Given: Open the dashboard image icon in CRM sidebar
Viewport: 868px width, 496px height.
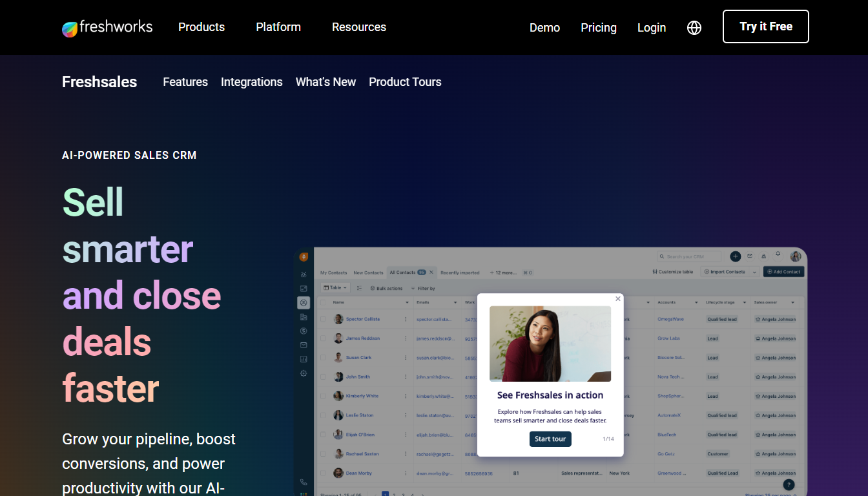Looking at the screenshot, I should pos(304,288).
